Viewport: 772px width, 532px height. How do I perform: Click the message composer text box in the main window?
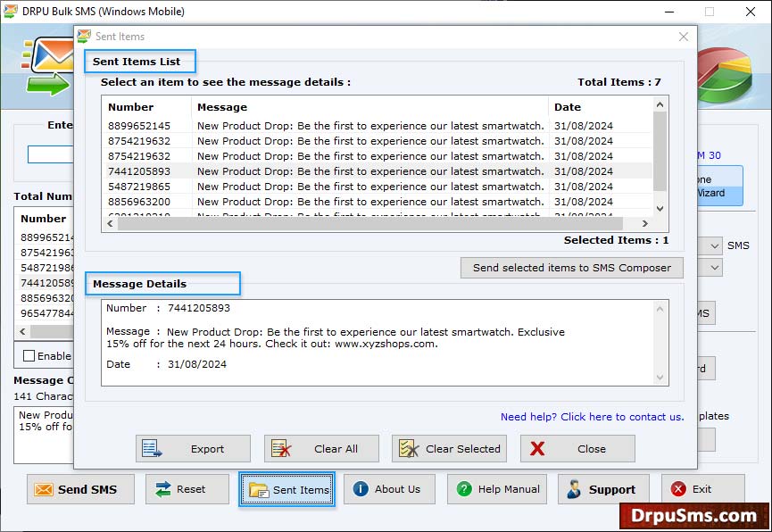tap(44, 435)
